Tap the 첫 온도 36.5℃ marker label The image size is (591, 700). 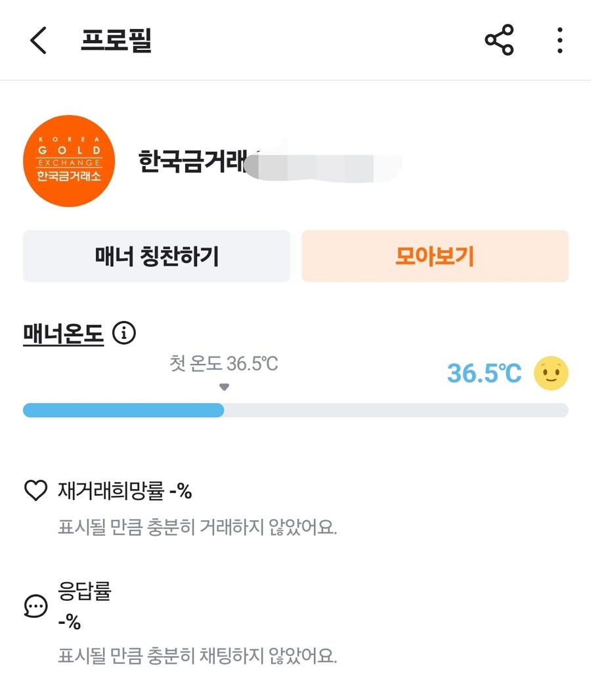(x=224, y=364)
